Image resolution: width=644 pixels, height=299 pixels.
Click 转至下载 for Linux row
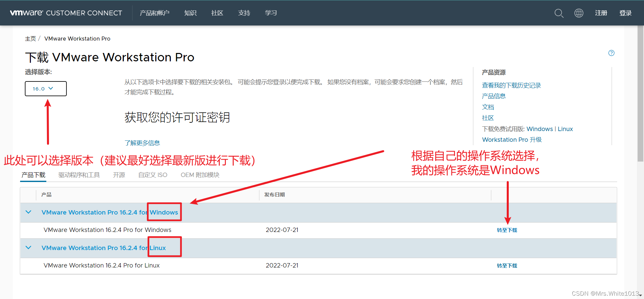507,265
